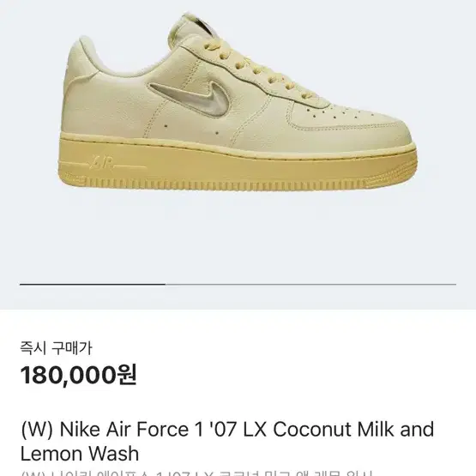Open the Nike Air Force 1 '07 LX title
This screenshot has width=476, height=476.
pos(163,429)
